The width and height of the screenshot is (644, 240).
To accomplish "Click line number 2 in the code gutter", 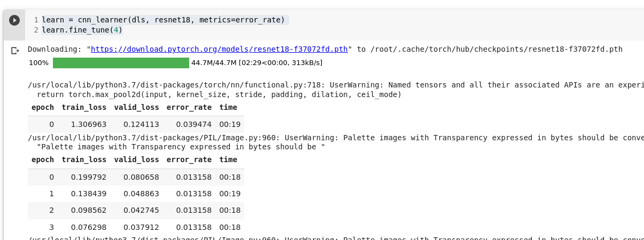I will pyautogui.click(x=36, y=30).
